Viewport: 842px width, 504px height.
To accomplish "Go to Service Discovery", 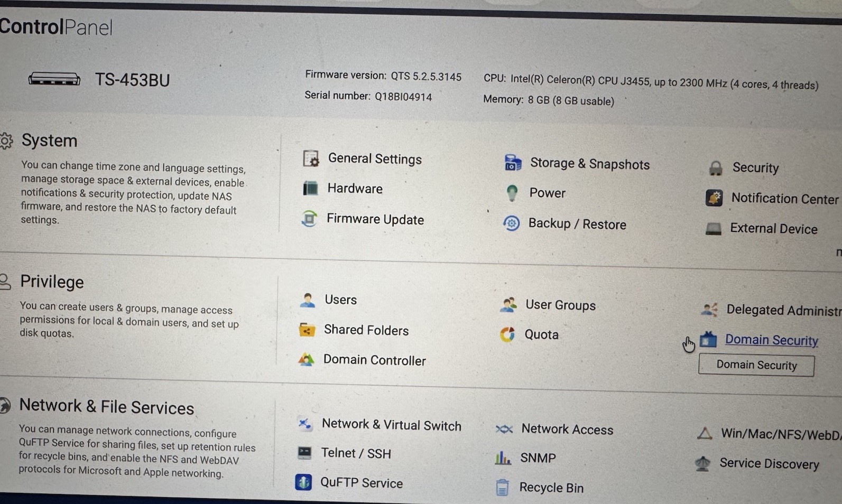I will pos(769,464).
